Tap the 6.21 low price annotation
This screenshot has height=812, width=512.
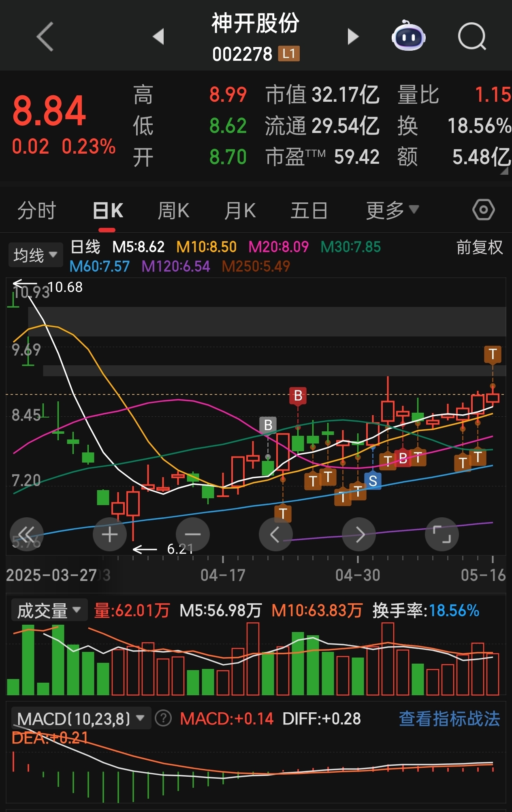coord(180,549)
